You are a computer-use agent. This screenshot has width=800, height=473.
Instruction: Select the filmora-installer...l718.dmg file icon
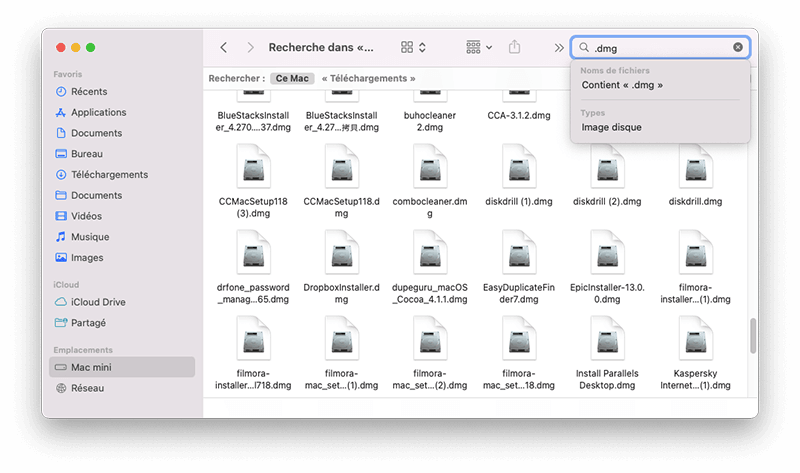pyautogui.click(x=254, y=338)
